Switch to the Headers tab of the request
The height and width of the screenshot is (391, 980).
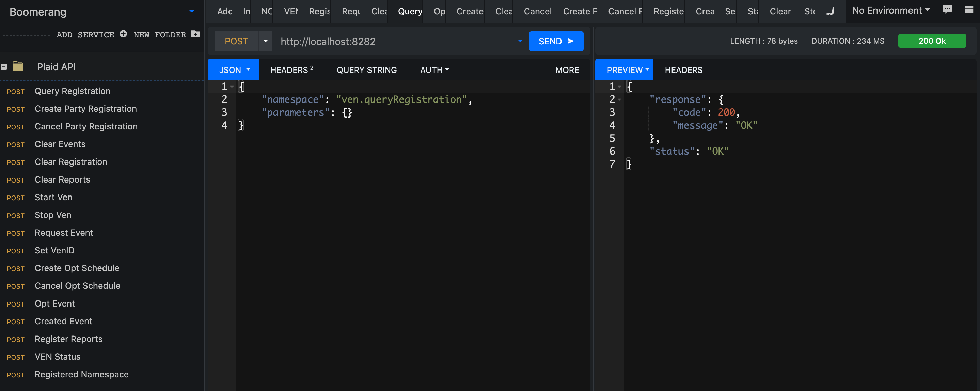click(x=291, y=69)
